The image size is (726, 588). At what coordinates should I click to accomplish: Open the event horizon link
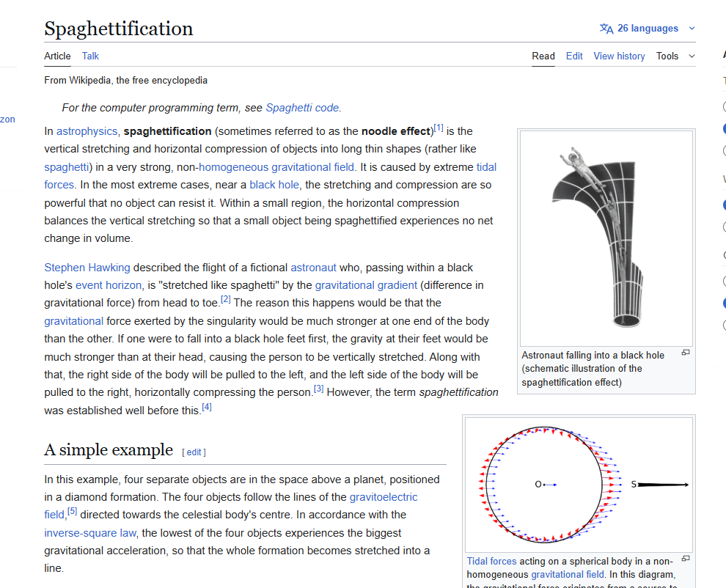pyautogui.click(x=109, y=285)
